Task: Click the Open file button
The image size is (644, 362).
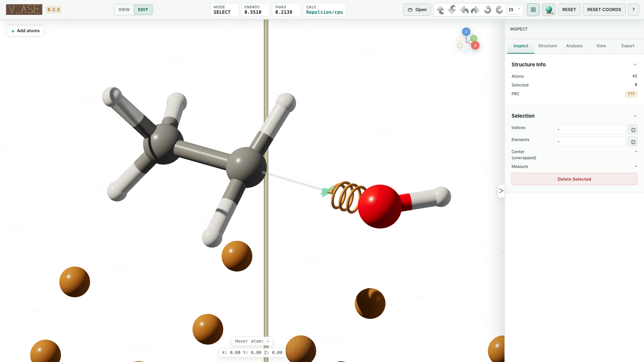Action: pos(417,10)
